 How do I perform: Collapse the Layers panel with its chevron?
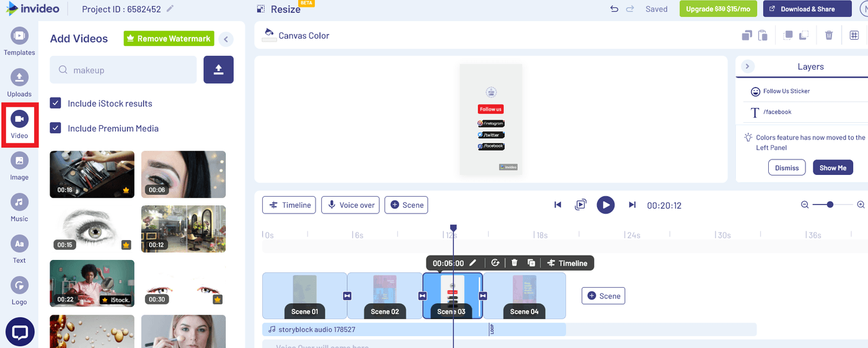tap(746, 66)
